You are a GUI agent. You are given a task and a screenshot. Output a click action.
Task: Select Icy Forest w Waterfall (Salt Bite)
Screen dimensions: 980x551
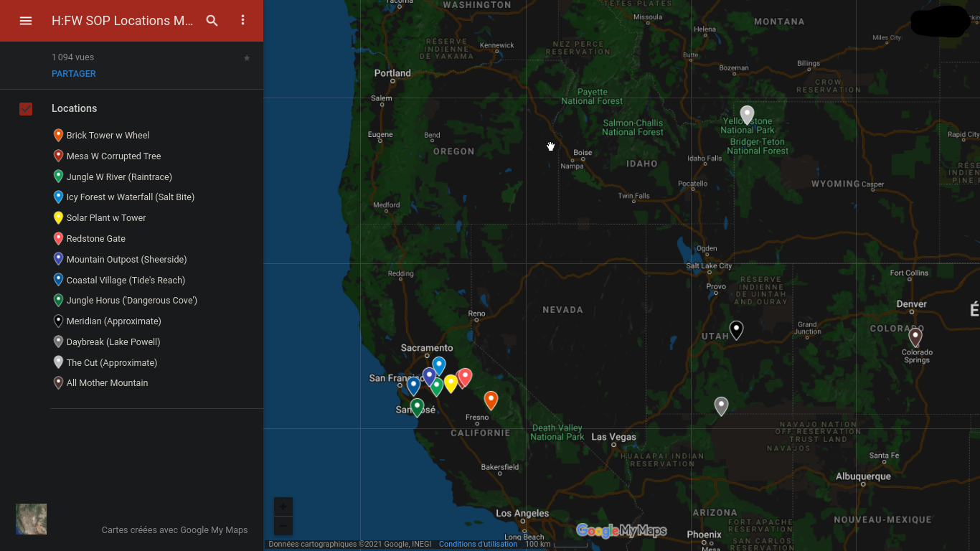point(131,197)
